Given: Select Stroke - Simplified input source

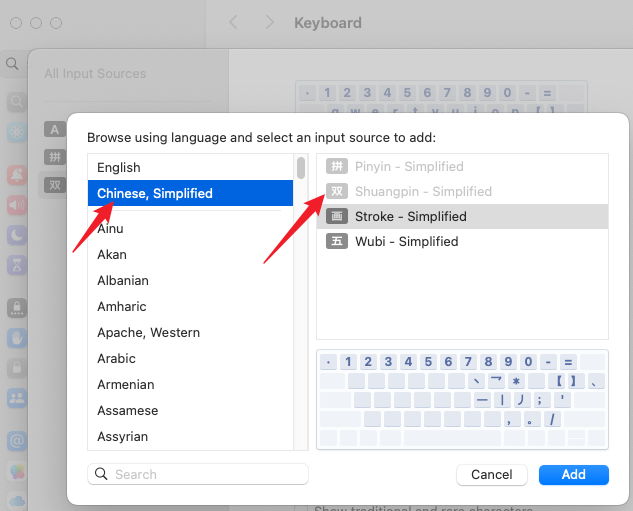Looking at the screenshot, I should (x=410, y=216).
